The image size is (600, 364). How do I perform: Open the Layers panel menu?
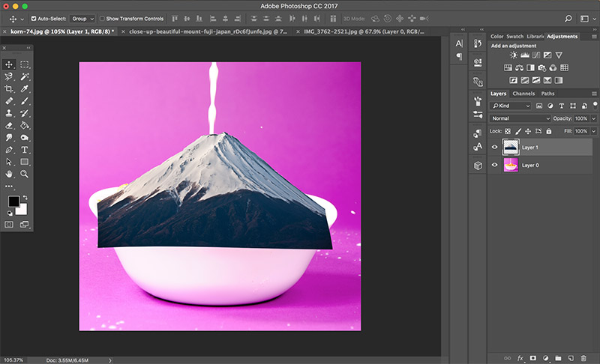tap(594, 94)
